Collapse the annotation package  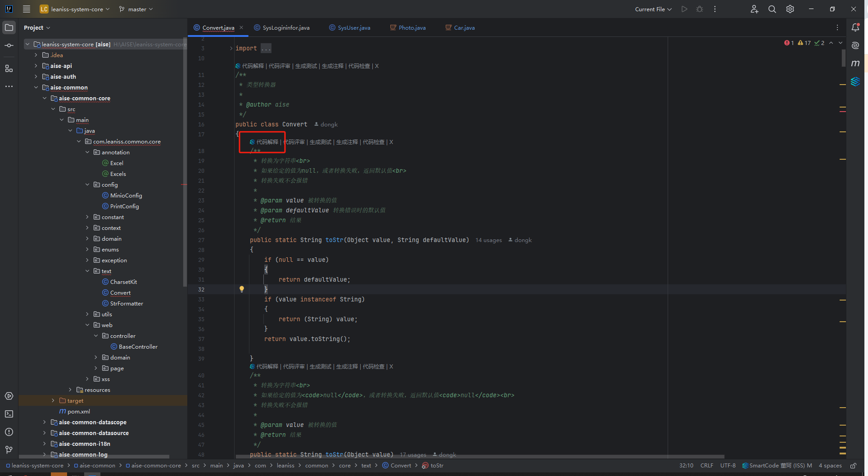tap(87, 152)
